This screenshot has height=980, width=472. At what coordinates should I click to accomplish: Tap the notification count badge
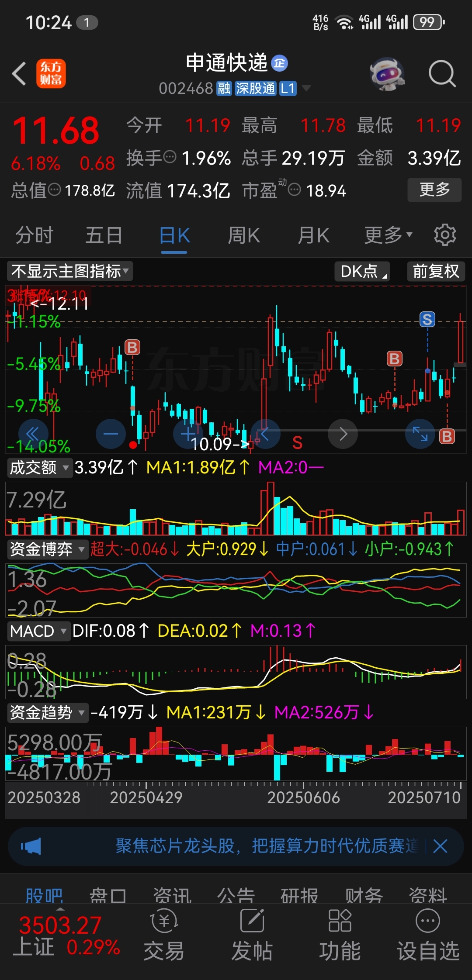point(87,23)
